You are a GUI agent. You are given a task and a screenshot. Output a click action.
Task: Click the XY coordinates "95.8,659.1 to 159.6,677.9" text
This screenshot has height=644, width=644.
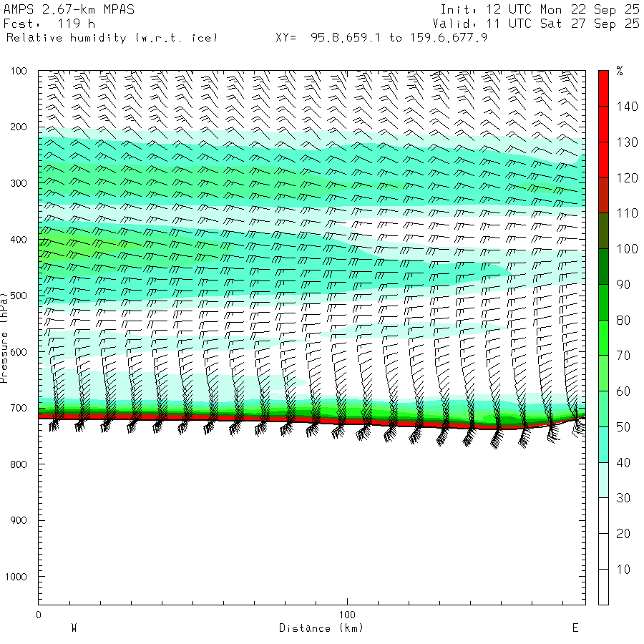(399, 38)
